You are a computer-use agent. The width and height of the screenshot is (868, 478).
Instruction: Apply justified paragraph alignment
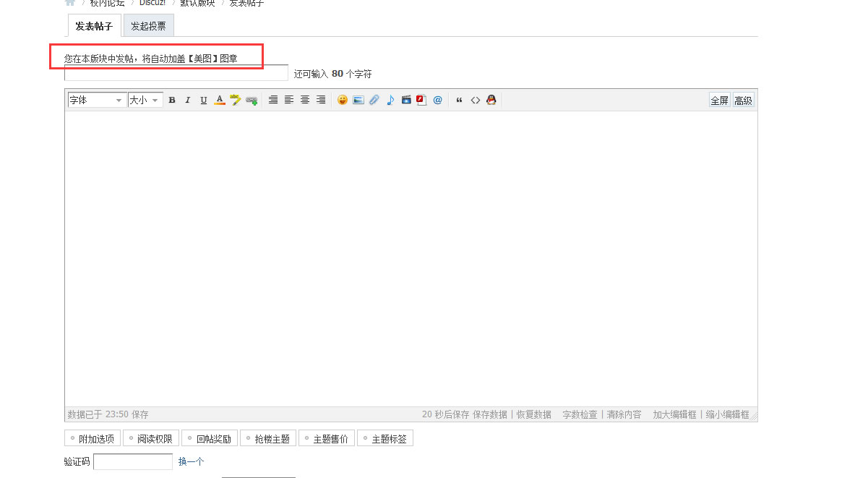click(273, 101)
